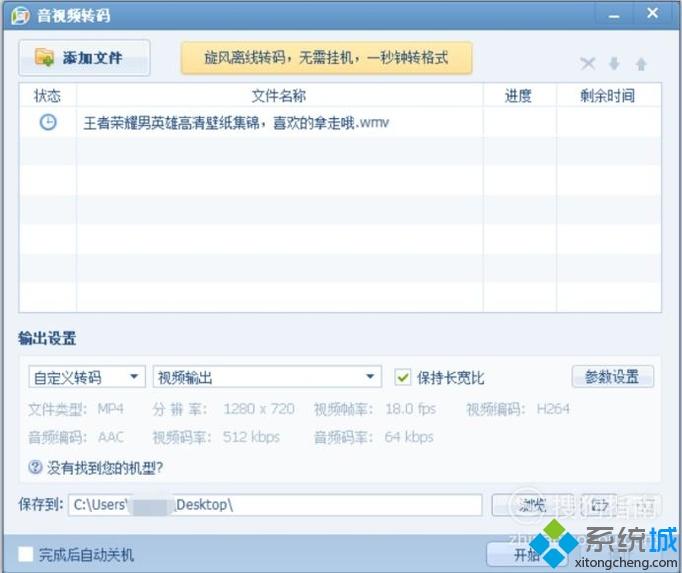This screenshot has width=682, height=573.
Task: Toggle the 保持长宽比 checkbox
Action: coord(403,377)
